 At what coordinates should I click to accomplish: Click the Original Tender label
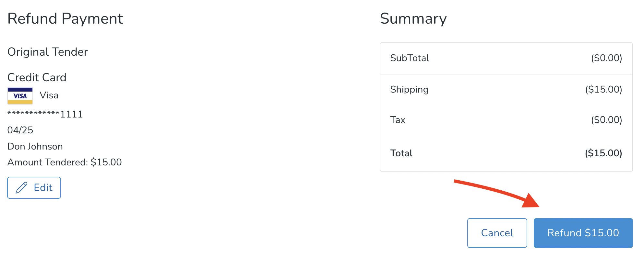(47, 52)
